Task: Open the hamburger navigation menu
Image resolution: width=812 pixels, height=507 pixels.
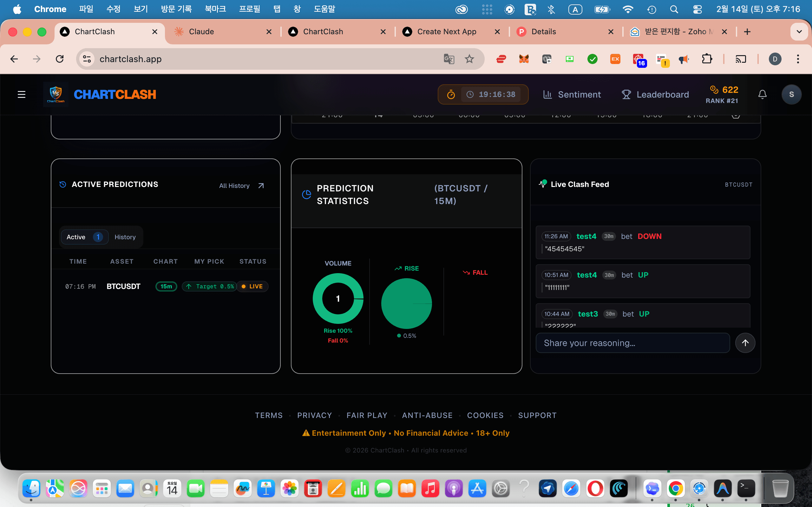Action: pyautogui.click(x=21, y=94)
